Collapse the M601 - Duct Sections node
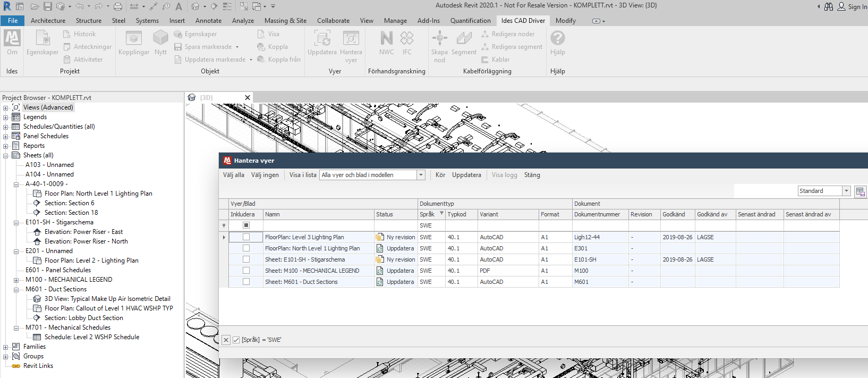The height and width of the screenshot is (378, 868). (x=16, y=289)
